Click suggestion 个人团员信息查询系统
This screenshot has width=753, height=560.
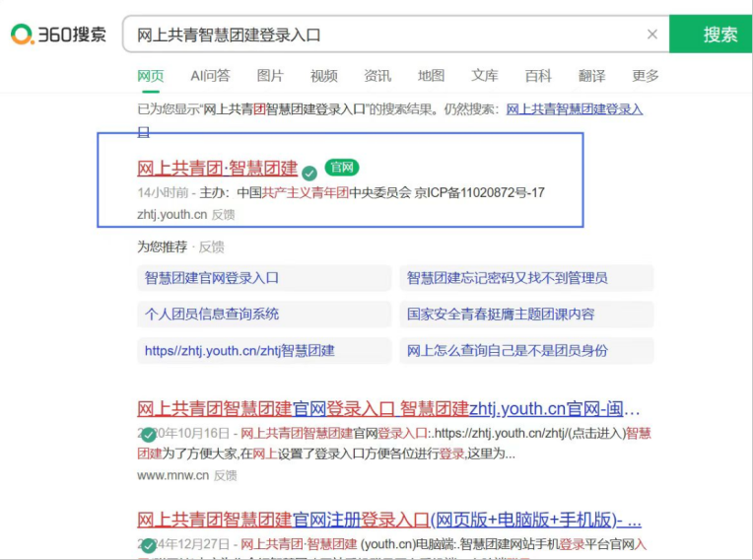(x=212, y=315)
